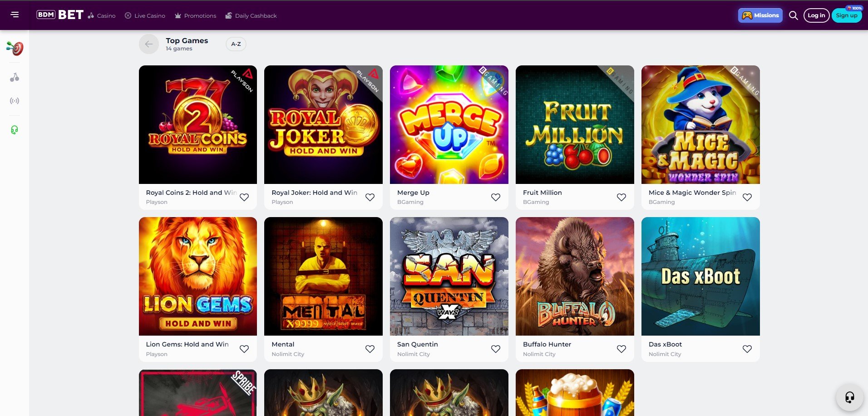Click the BDM BET logo
The width and height of the screenshot is (868, 416).
click(x=60, y=15)
